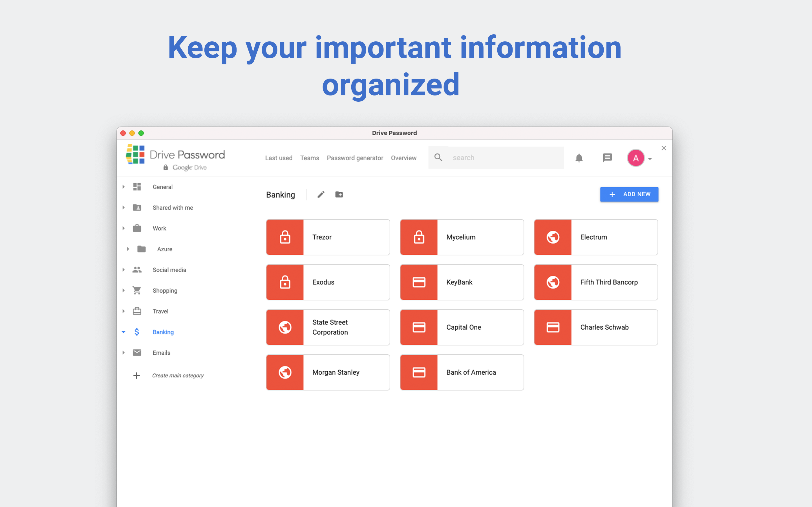Click the add folder icon beside the edit pencil
Viewport: 812px width, 507px height.
[x=339, y=194]
